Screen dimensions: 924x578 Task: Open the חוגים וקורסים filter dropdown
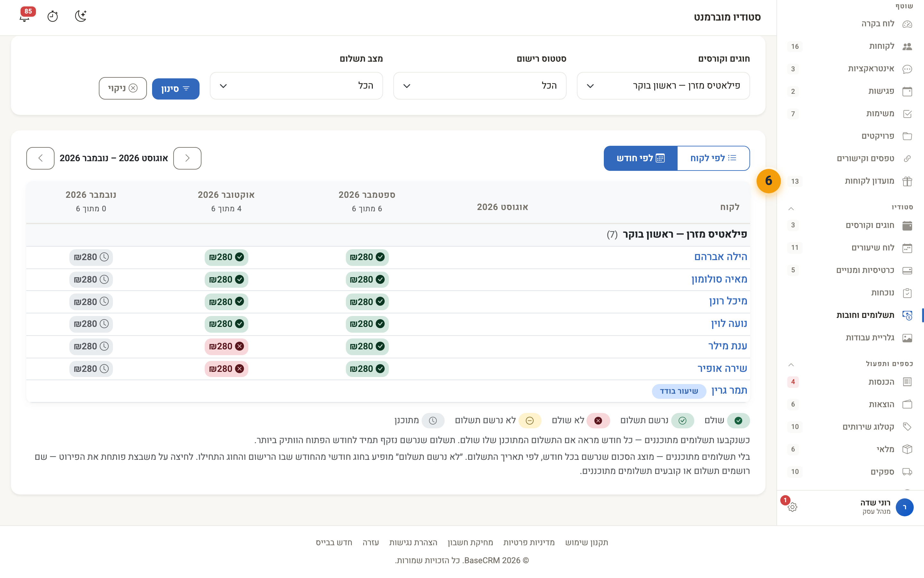tap(663, 86)
